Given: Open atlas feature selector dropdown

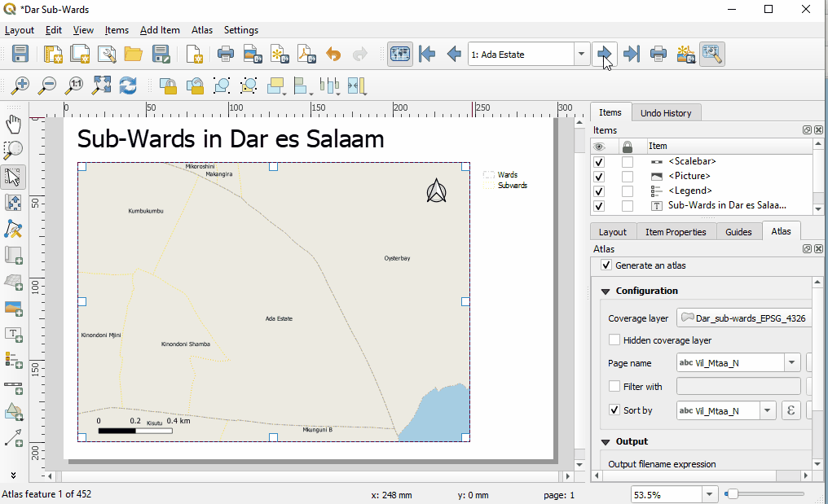Looking at the screenshot, I should 582,55.
